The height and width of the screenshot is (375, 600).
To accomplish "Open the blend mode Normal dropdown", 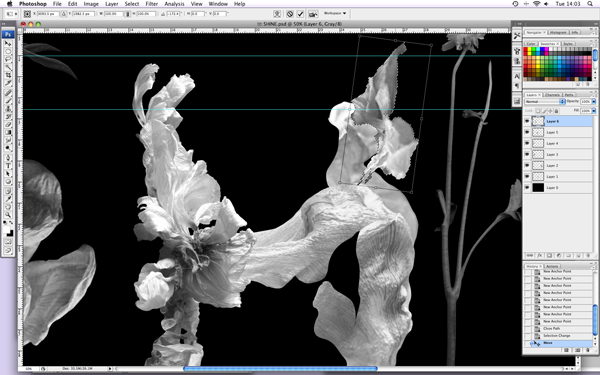I will pos(545,101).
